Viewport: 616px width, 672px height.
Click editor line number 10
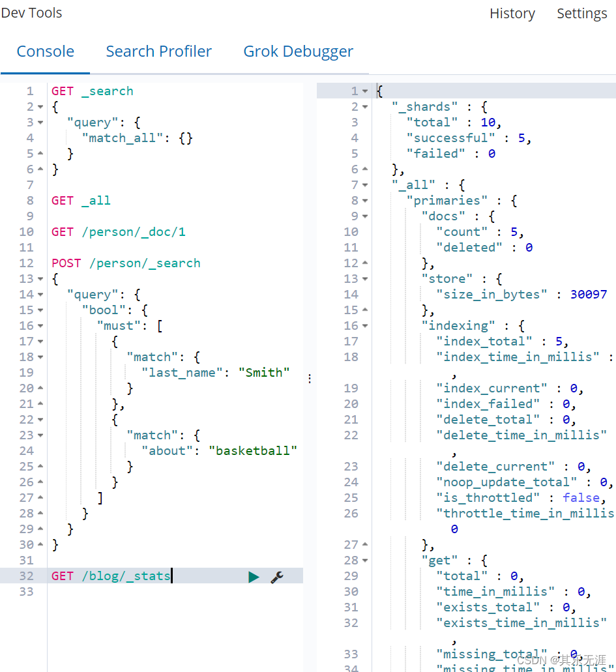click(26, 232)
